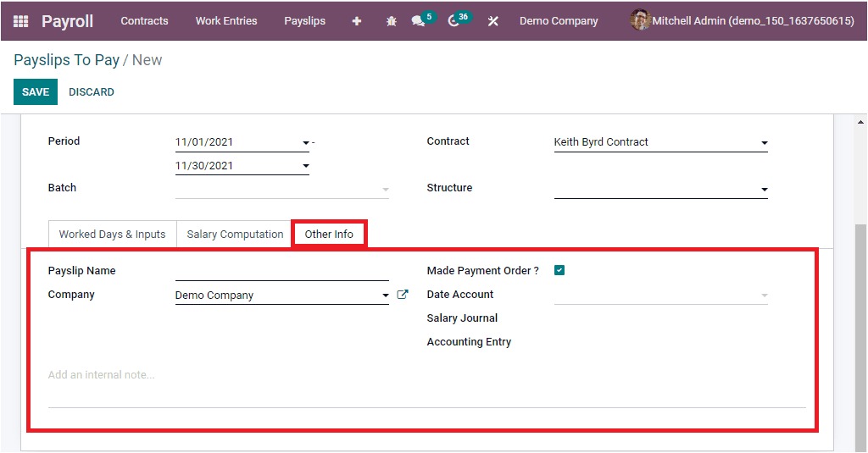The width and height of the screenshot is (868, 453).
Task: Click the SAVE button
Action: (36, 92)
